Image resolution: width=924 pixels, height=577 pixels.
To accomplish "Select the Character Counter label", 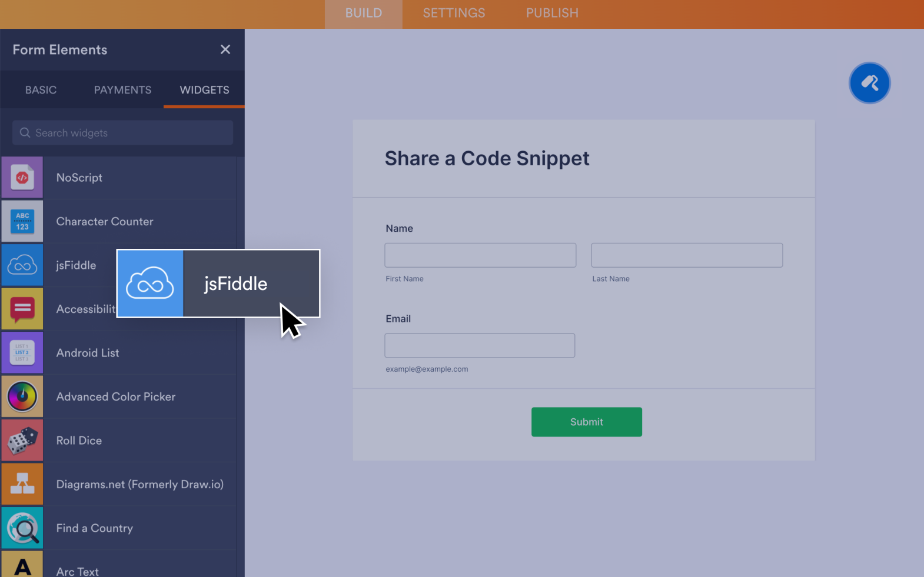I will tap(105, 222).
